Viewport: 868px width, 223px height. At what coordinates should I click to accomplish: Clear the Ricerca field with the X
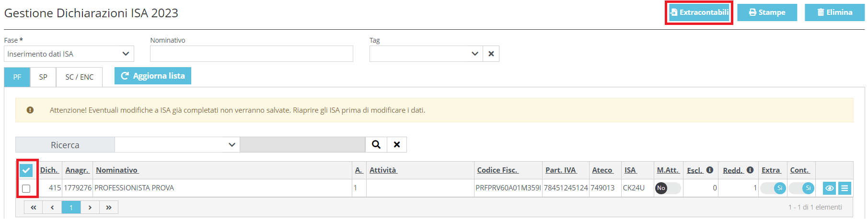[397, 144]
